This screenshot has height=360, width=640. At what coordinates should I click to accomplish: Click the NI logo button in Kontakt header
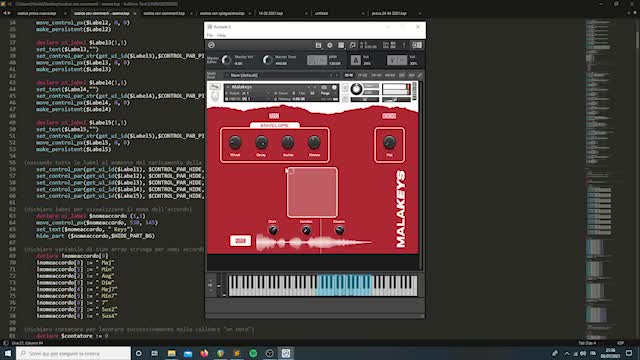[x=417, y=45]
